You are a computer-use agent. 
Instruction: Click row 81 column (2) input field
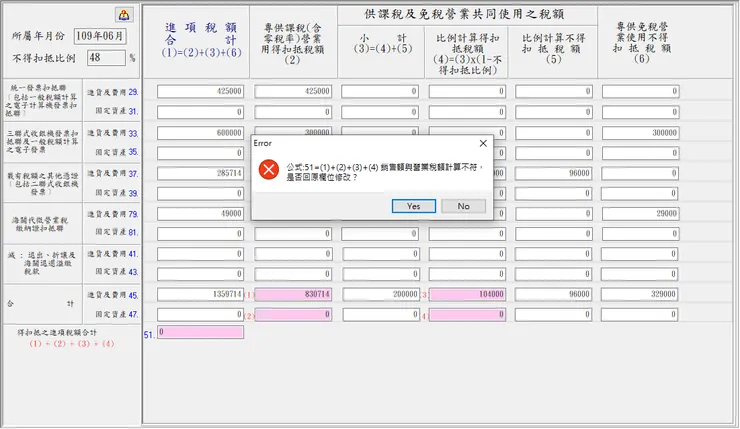tap(293, 234)
